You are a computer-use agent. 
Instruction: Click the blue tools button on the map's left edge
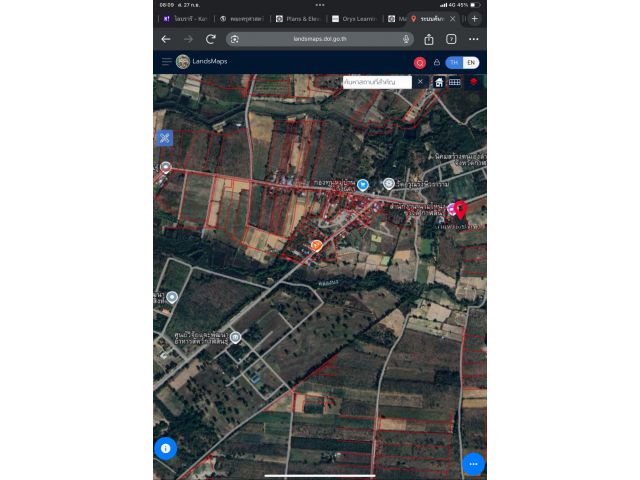tap(164, 138)
